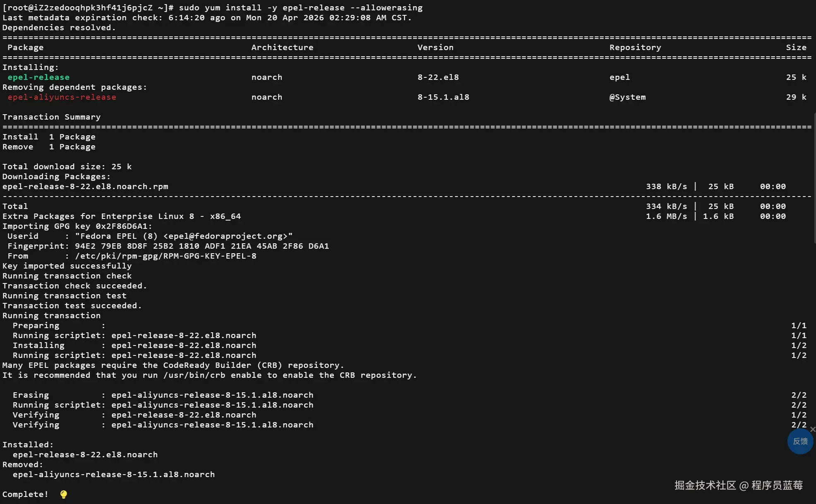The height and width of the screenshot is (504, 816).
Task: Click the terminal's vertical scrollbar thumb
Action: tap(814, 178)
